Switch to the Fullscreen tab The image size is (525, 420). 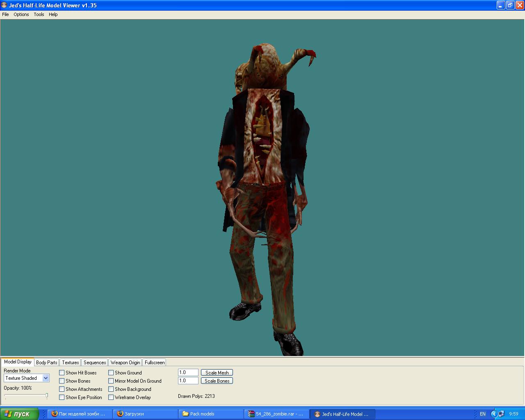(155, 363)
